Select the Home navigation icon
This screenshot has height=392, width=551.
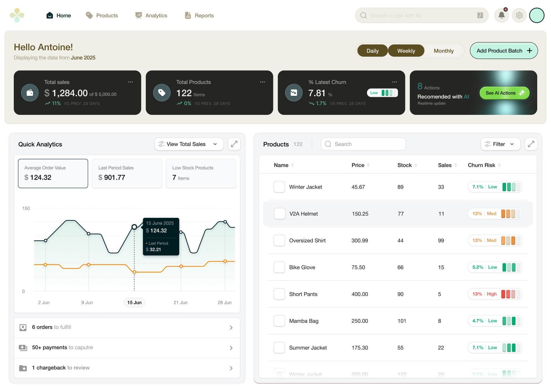tap(49, 15)
